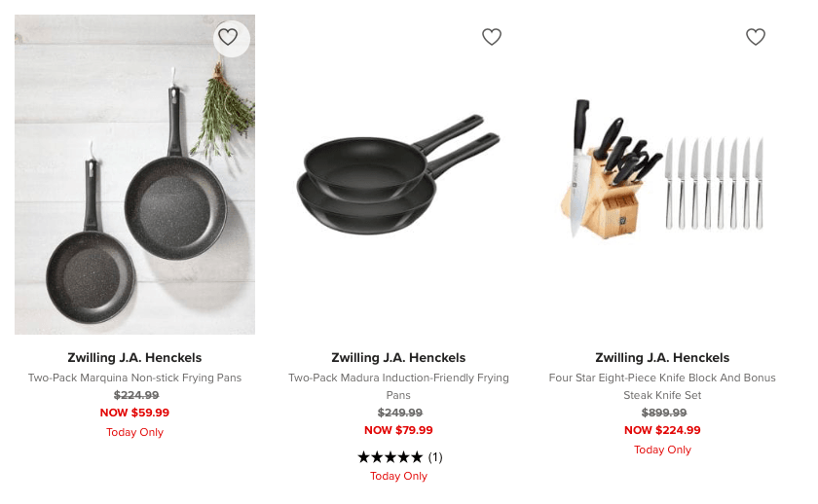Screen dimensions: 818x504
Task: Click the crossed-out $899.99 original price
Action: point(662,413)
